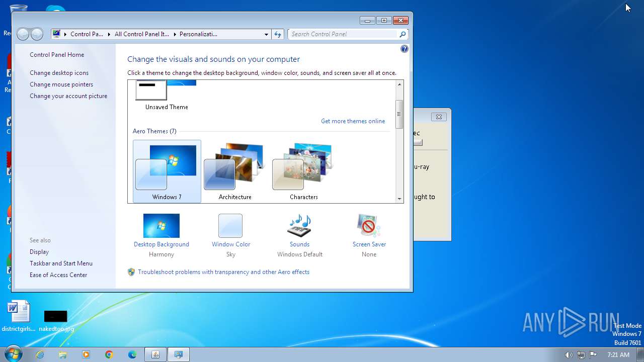Open the Display link under See also
The width and height of the screenshot is (644, 362).
tap(39, 252)
